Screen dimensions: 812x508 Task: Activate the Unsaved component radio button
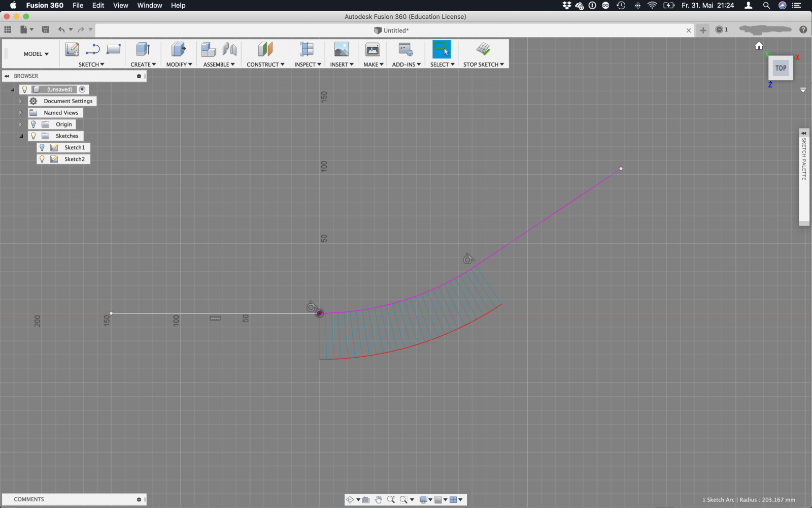pyautogui.click(x=82, y=89)
